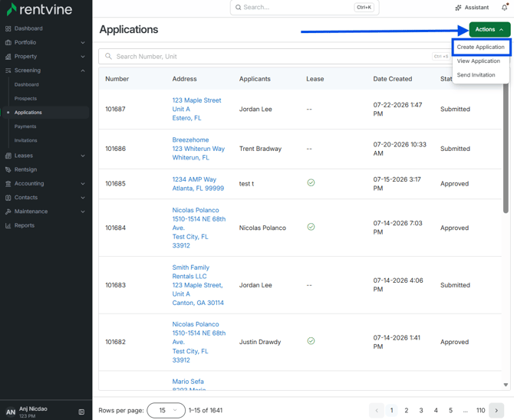The width and height of the screenshot is (514, 420).
Task: Open the 123 Maple Street Estero address link
Action: (x=196, y=109)
